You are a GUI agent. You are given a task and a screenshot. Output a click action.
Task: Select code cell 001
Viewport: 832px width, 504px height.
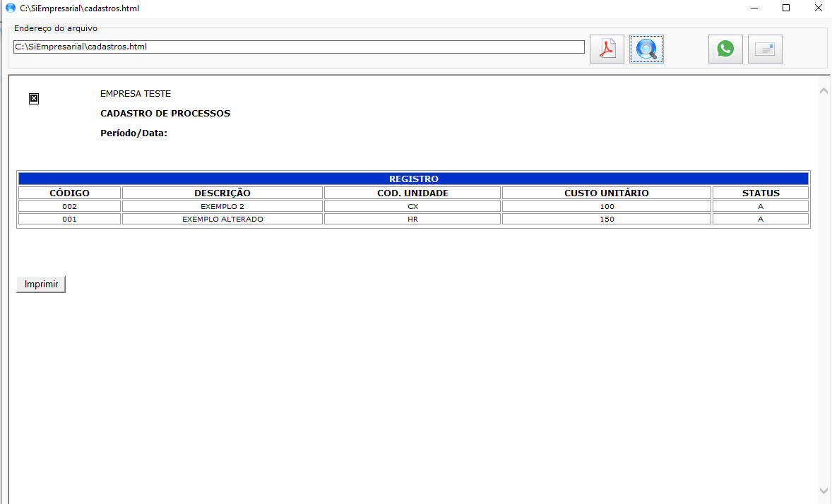pos(69,219)
